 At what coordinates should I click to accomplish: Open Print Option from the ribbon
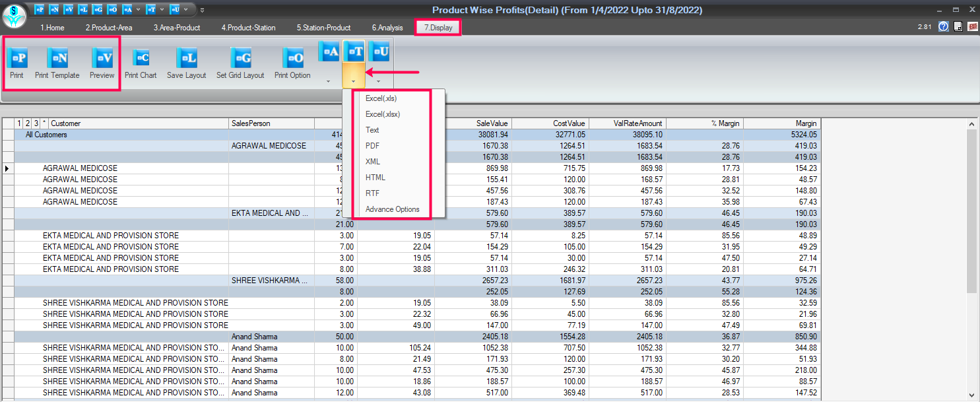point(293,58)
